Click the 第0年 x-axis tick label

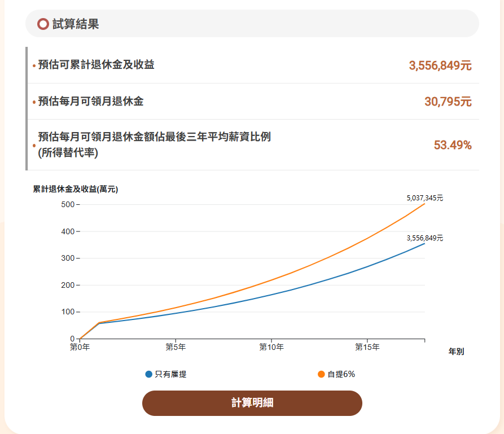pos(80,348)
